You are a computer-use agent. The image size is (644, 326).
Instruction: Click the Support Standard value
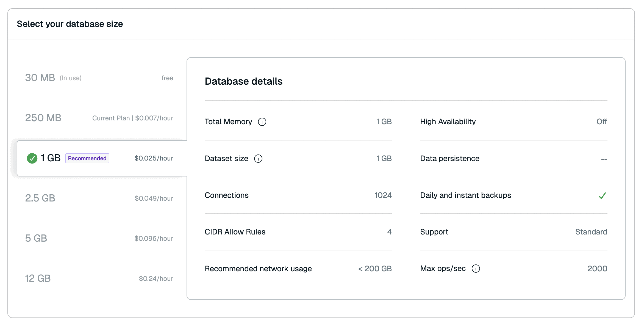(591, 232)
